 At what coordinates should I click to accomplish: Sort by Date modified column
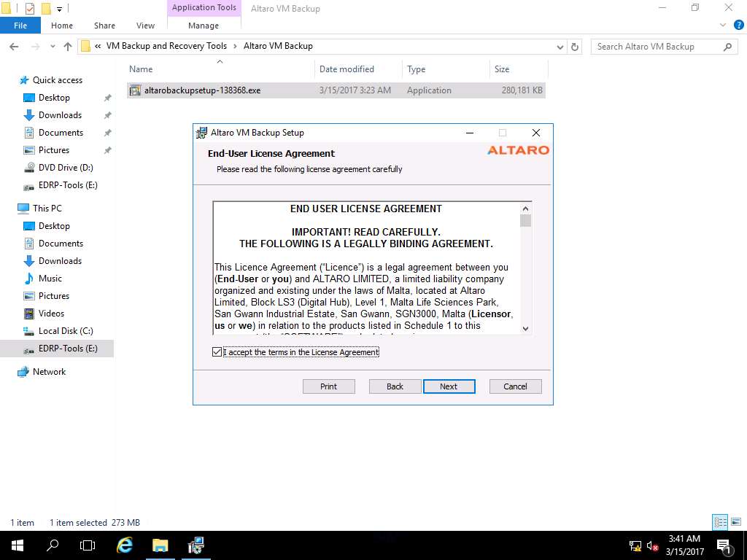347,69
